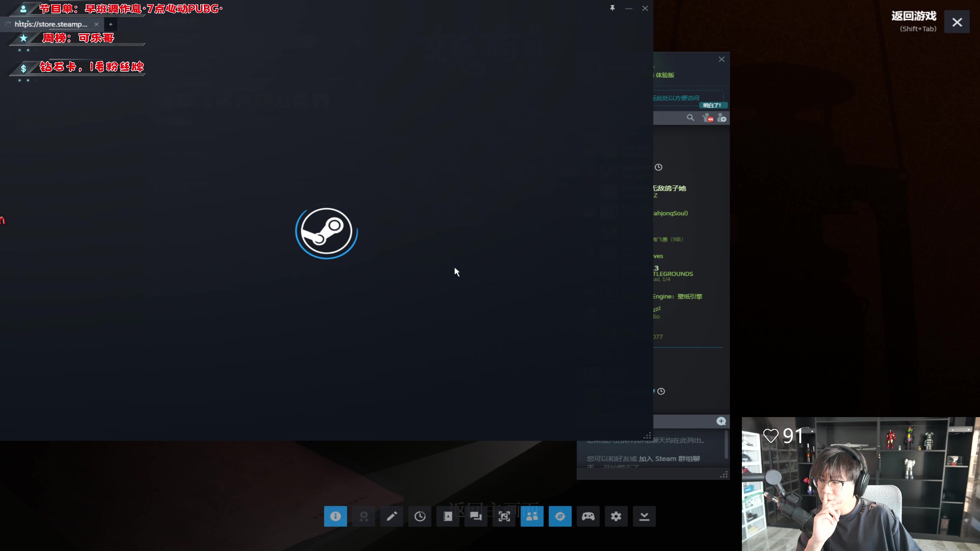Click the game info overlay icon
Viewport: 980px width, 551px height.
coord(335,516)
